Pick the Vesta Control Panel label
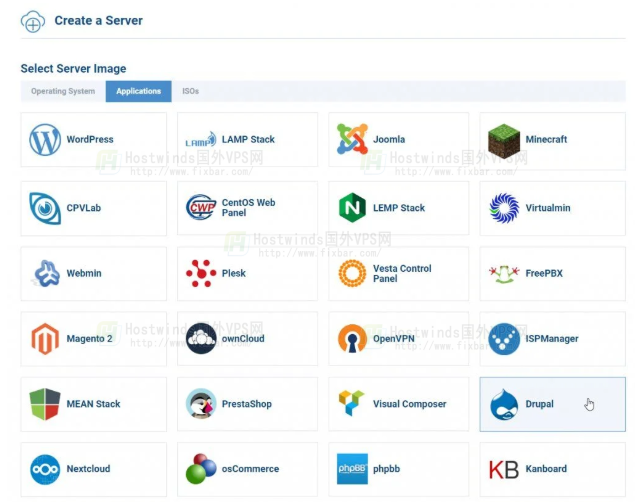Viewport: 635px width, 502px height. tap(402, 273)
